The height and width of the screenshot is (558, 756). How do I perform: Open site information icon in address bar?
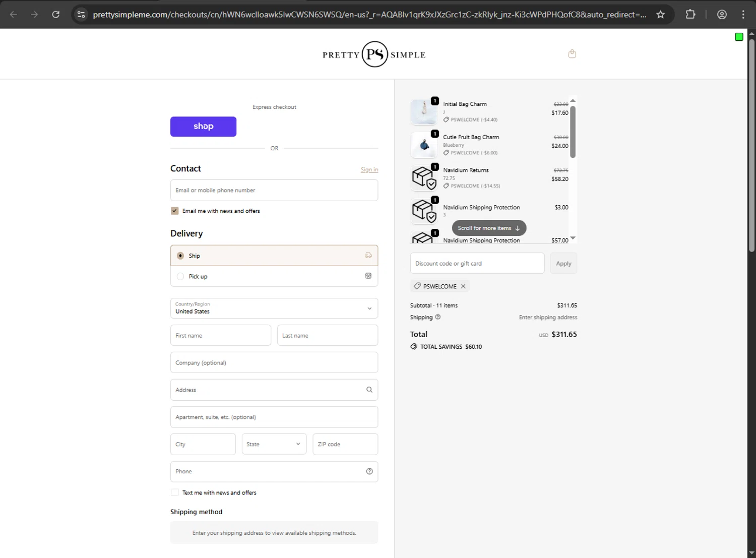point(81,14)
